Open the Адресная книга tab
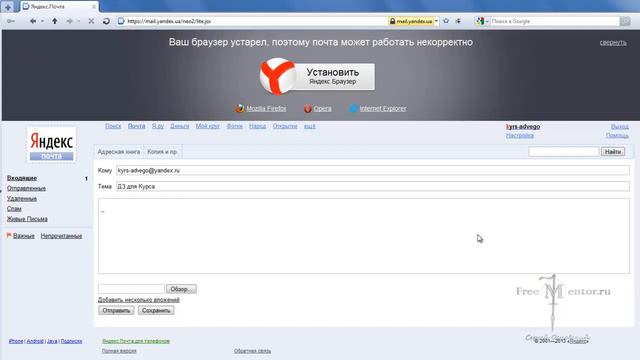 (x=119, y=151)
